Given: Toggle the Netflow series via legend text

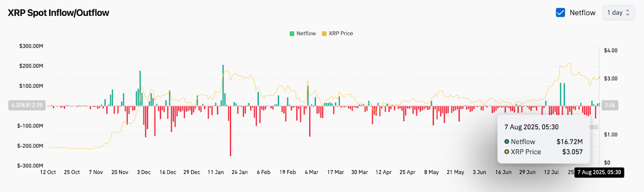Looking at the screenshot, I should pyautogui.click(x=306, y=33).
